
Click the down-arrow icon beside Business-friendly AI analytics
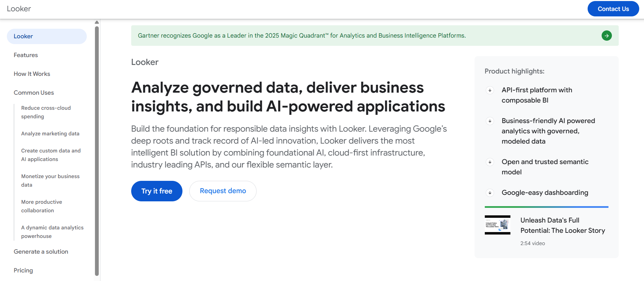click(x=490, y=121)
